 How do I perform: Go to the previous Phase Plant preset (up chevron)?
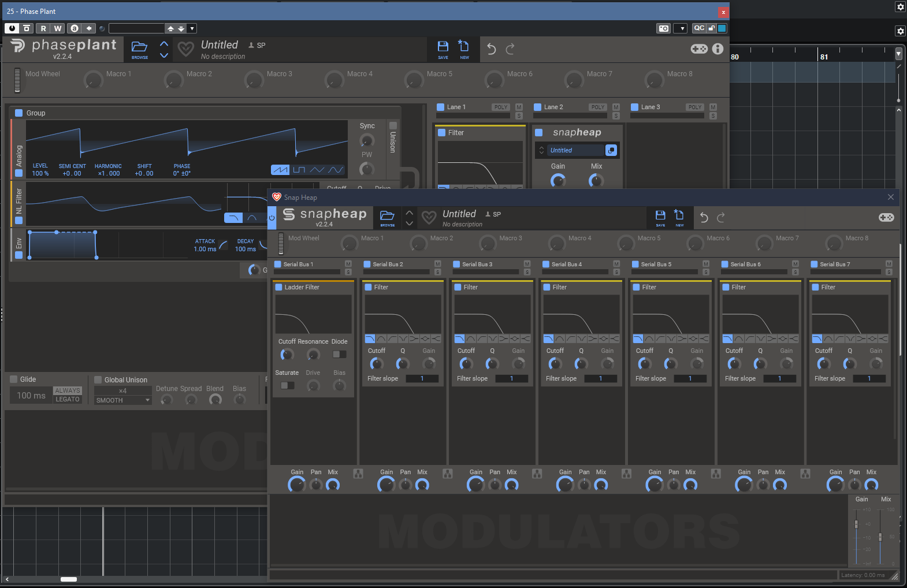pos(164,43)
